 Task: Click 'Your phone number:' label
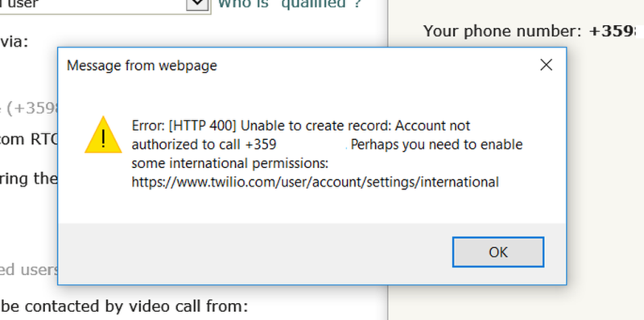pos(502,31)
